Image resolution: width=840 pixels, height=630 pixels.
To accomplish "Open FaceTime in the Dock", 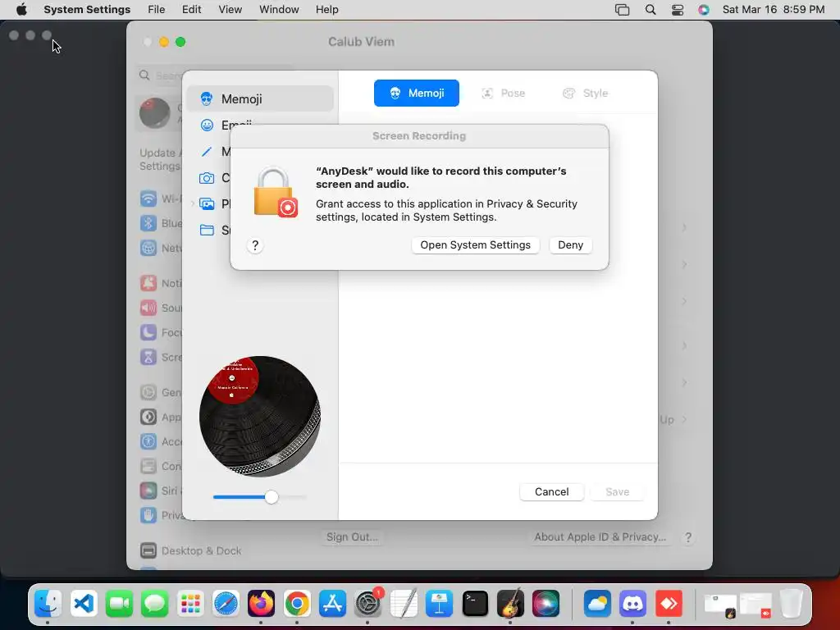I will click(119, 604).
